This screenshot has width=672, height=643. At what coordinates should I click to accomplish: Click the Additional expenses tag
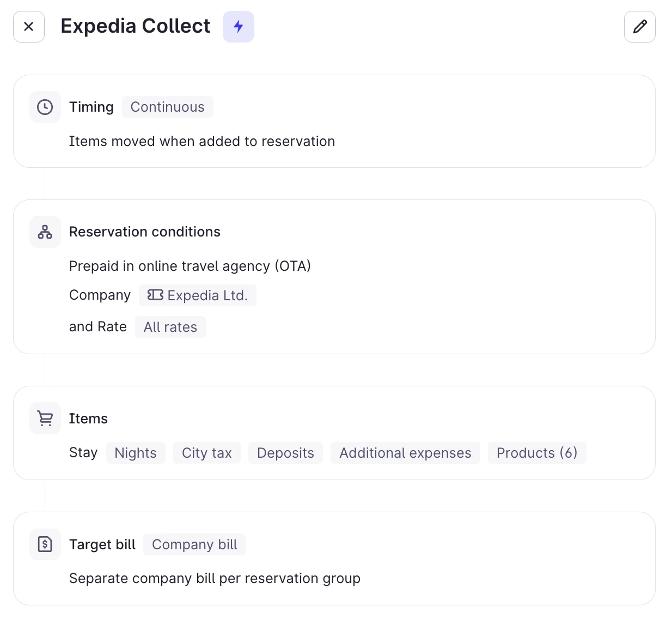point(405,453)
